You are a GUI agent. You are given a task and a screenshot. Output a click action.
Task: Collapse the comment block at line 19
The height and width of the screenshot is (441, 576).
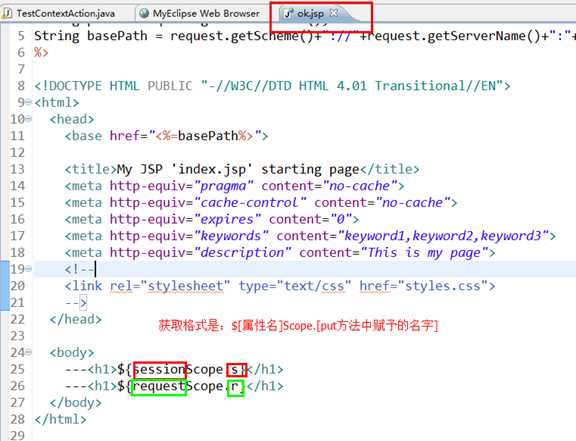tap(29, 269)
